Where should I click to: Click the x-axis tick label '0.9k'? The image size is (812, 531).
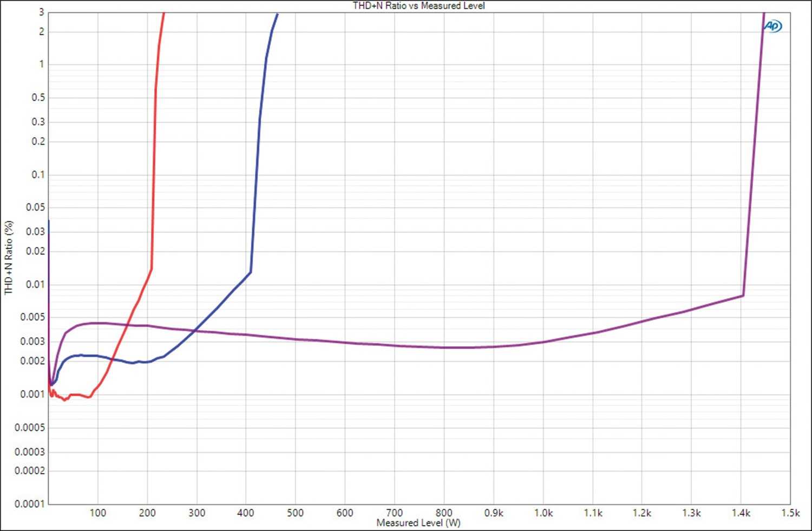(x=494, y=513)
